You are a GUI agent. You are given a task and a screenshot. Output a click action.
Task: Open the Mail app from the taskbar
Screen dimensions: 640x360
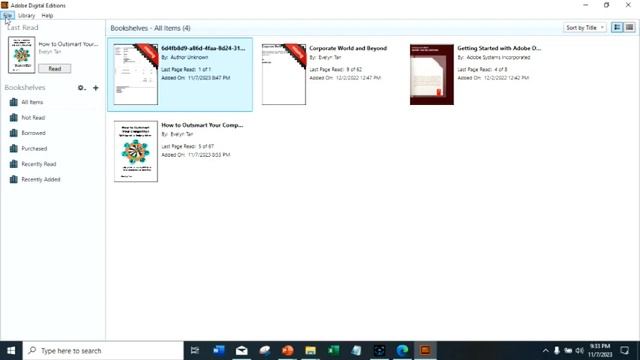[x=242, y=351]
